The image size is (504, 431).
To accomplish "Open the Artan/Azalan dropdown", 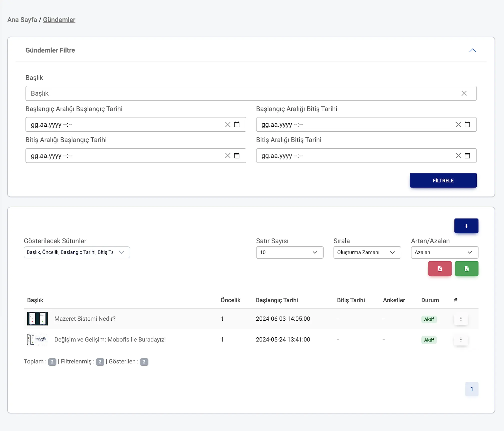I will 445,252.
